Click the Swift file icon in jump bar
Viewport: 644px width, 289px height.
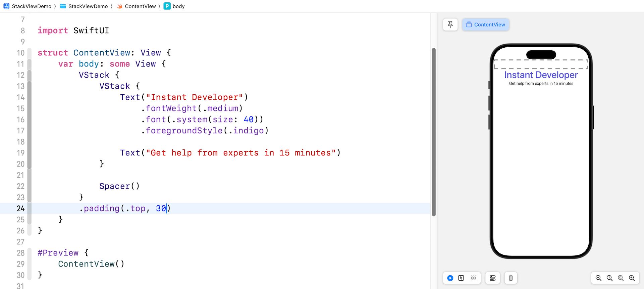click(120, 6)
